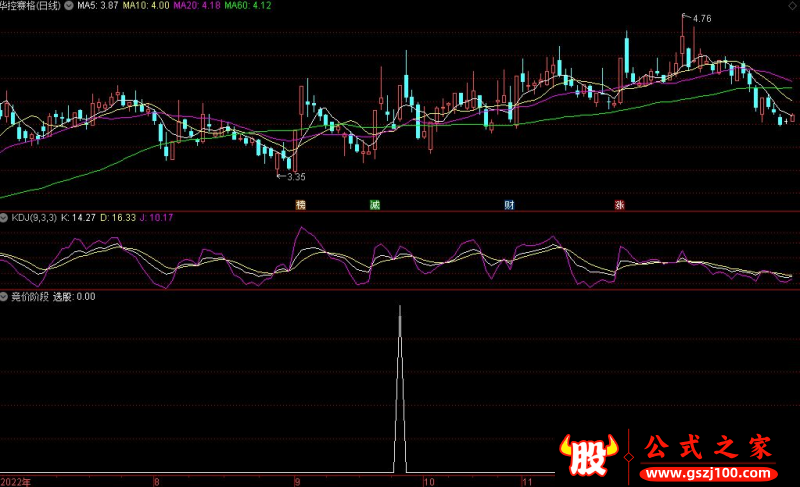
Task: Click the MA5: 3.87 label
Action: click(97, 6)
